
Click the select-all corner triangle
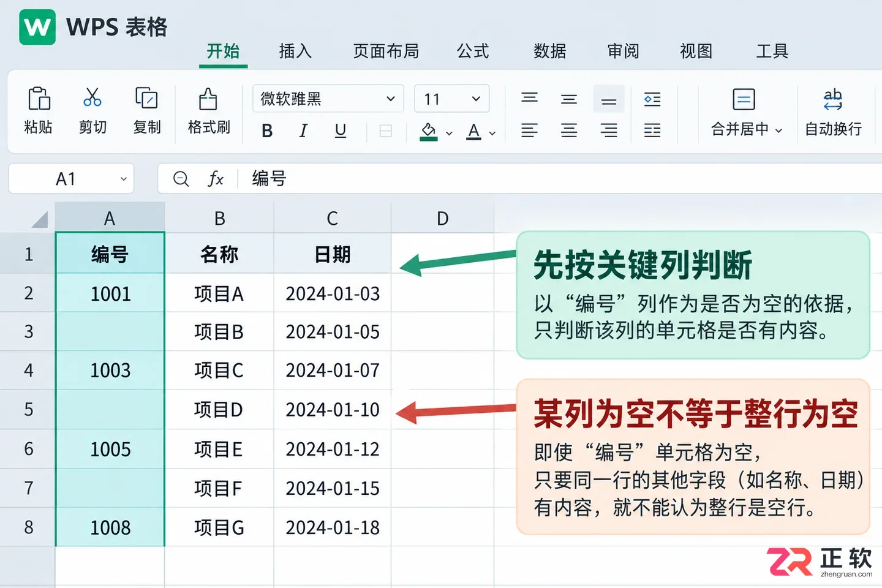(x=40, y=219)
